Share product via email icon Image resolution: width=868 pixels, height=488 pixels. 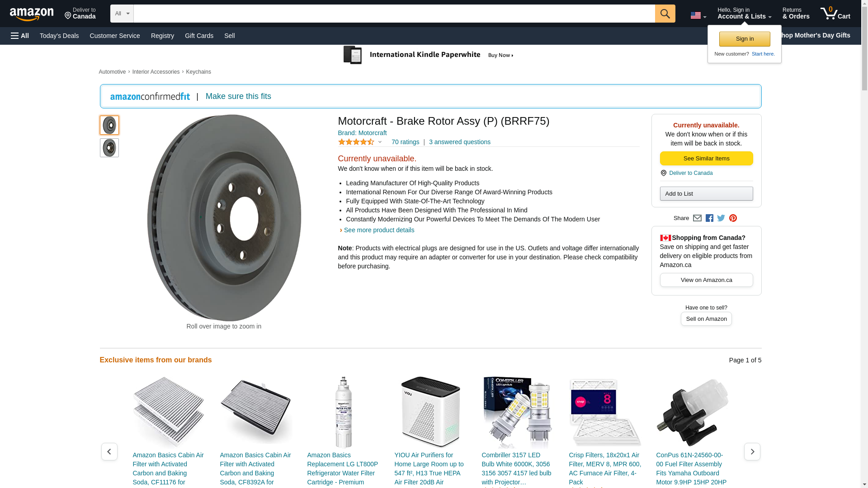[697, 218]
